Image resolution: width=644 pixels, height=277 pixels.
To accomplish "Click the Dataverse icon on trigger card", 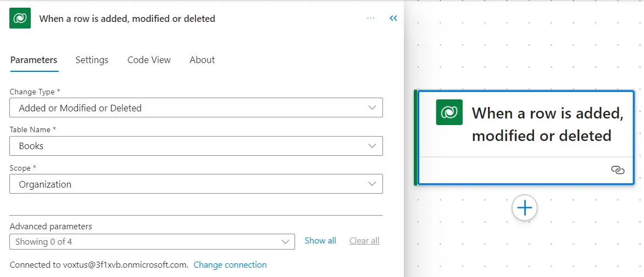I will (449, 112).
